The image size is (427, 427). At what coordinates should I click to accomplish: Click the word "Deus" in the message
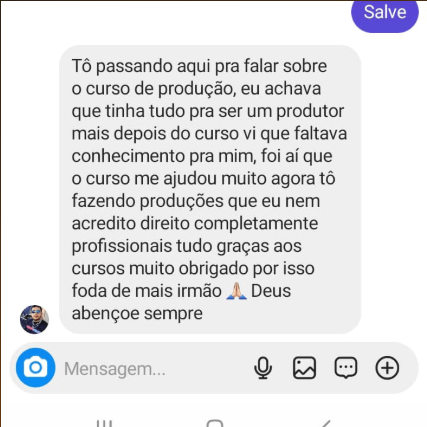coord(271,291)
